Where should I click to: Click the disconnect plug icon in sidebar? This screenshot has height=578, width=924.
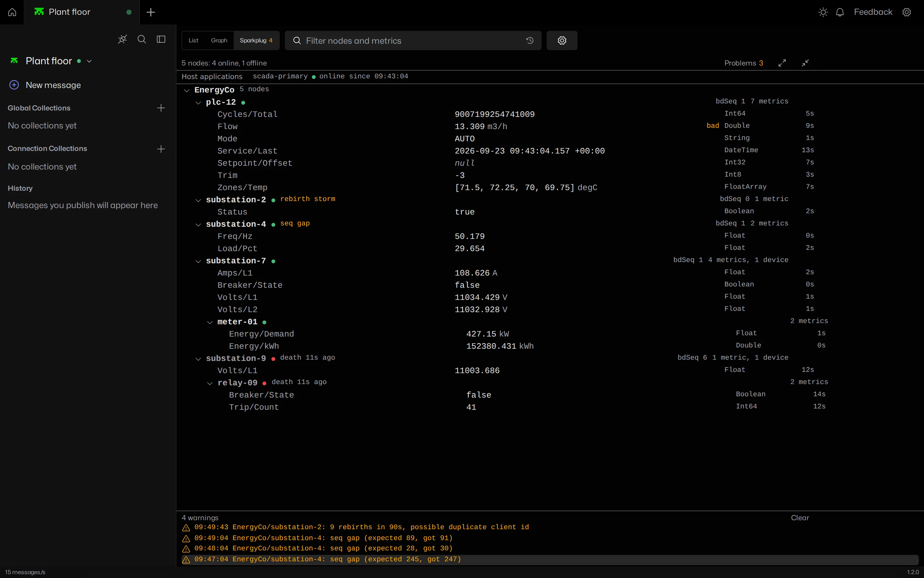(122, 39)
